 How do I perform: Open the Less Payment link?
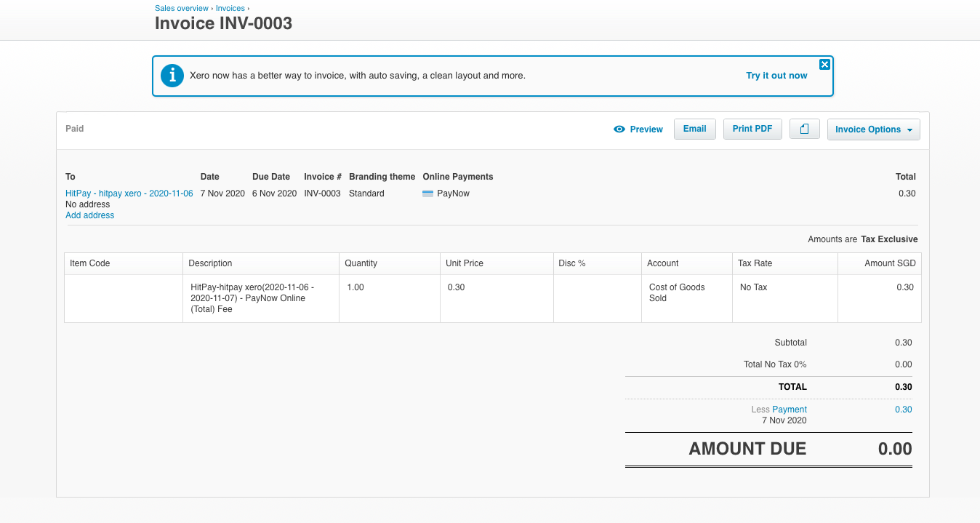click(x=790, y=410)
